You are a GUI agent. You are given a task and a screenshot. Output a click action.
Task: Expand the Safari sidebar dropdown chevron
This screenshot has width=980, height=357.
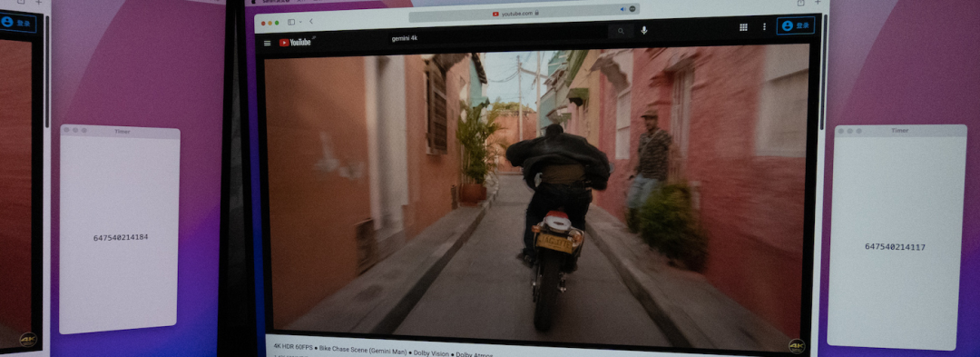(300, 22)
